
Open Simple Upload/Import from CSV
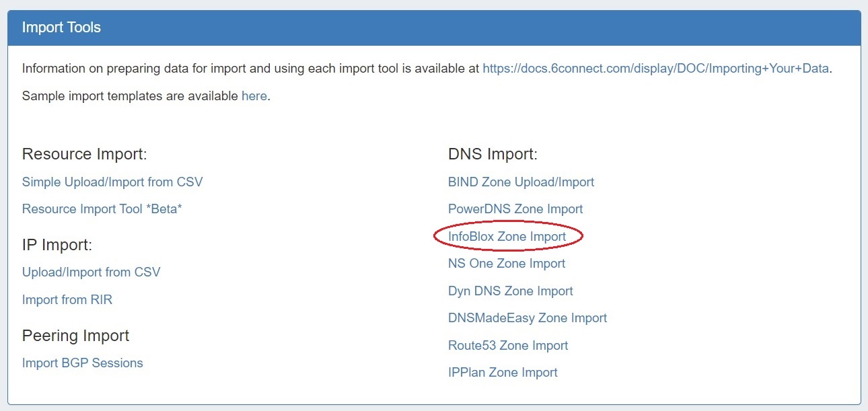112,182
